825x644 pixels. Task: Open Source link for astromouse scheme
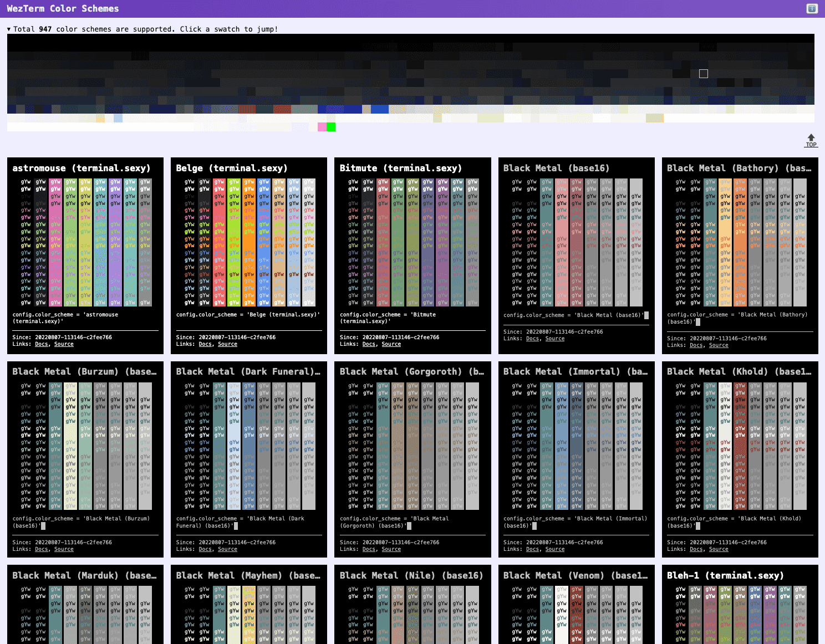pos(64,344)
